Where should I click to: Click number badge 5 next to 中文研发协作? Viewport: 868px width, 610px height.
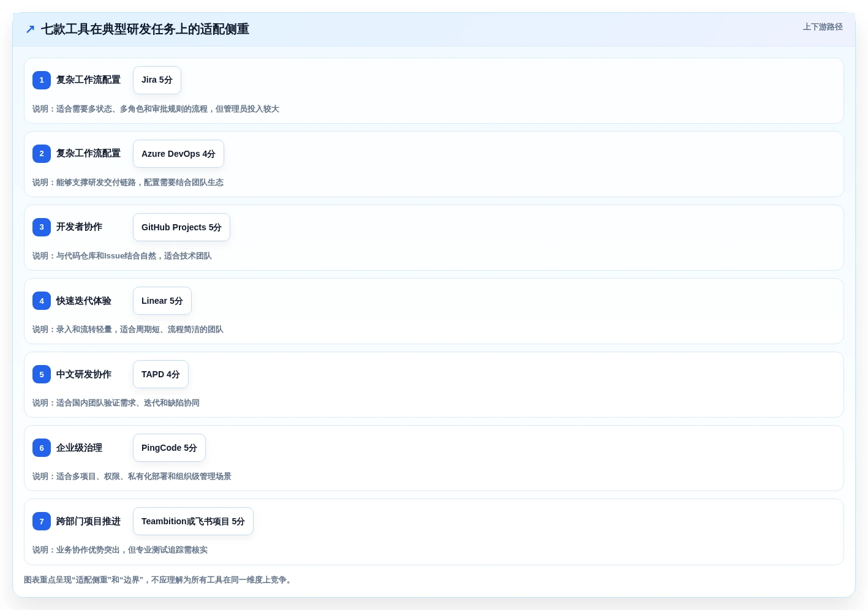click(42, 374)
